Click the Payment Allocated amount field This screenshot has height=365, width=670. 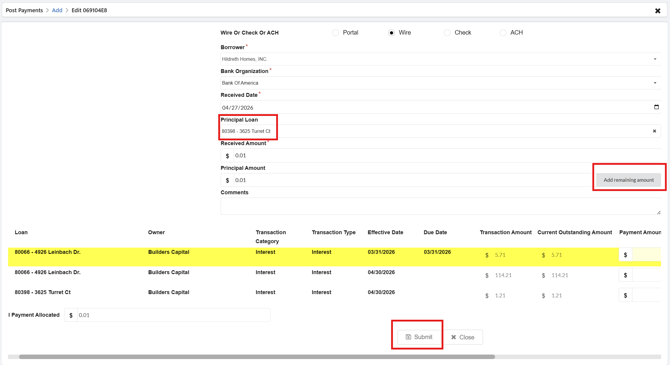[x=173, y=315]
